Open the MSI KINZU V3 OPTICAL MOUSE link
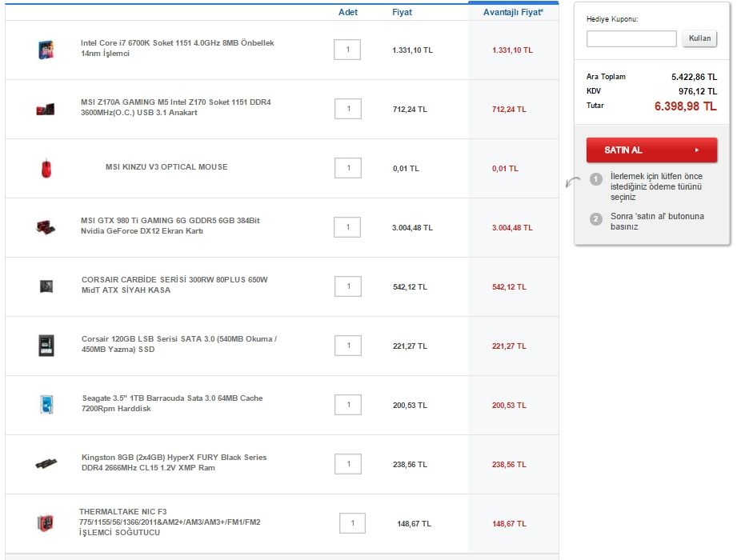Viewport: 741px width, 560px height. (x=166, y=167)
